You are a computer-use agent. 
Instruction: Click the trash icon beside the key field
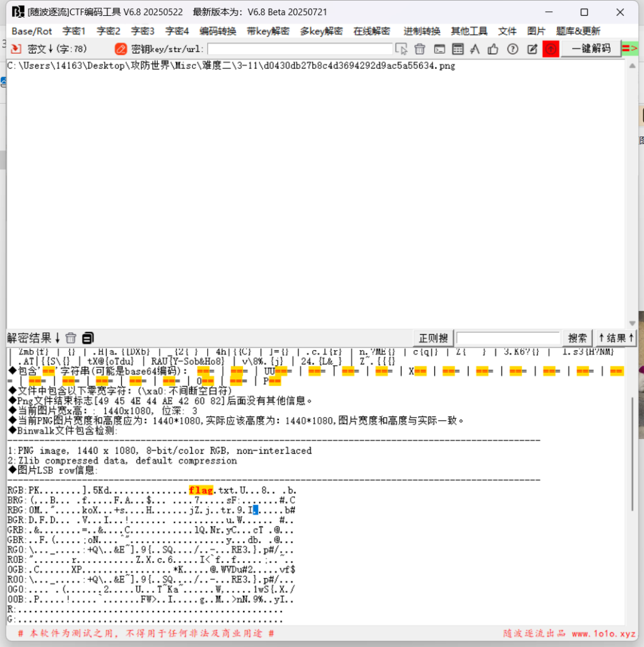click(420, 49)
